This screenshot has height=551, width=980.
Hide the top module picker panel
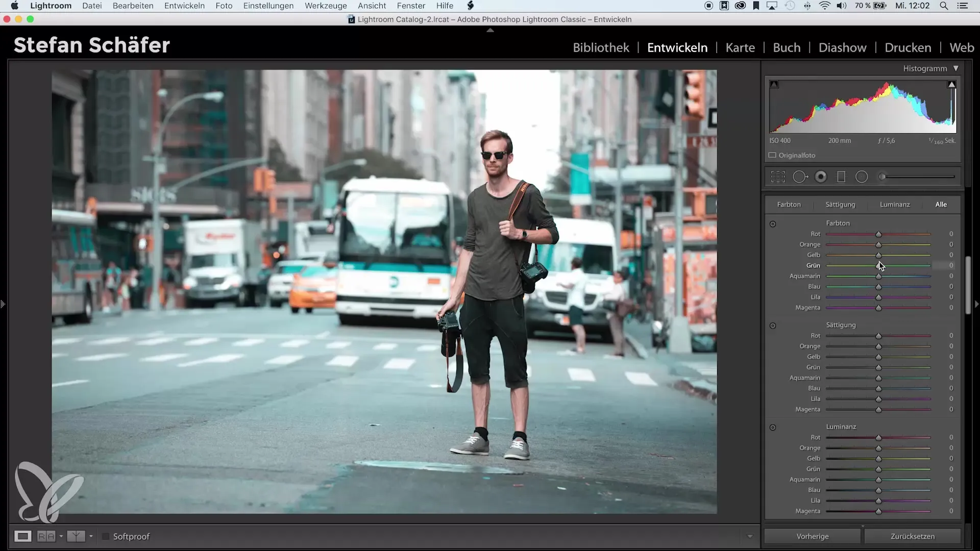[490, 31]
